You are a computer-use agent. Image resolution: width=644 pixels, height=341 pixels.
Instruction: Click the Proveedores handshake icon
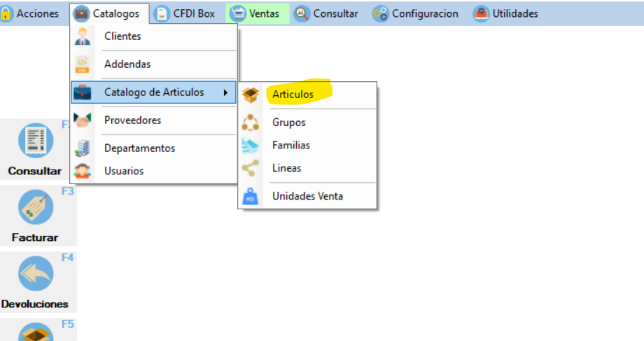82,120
